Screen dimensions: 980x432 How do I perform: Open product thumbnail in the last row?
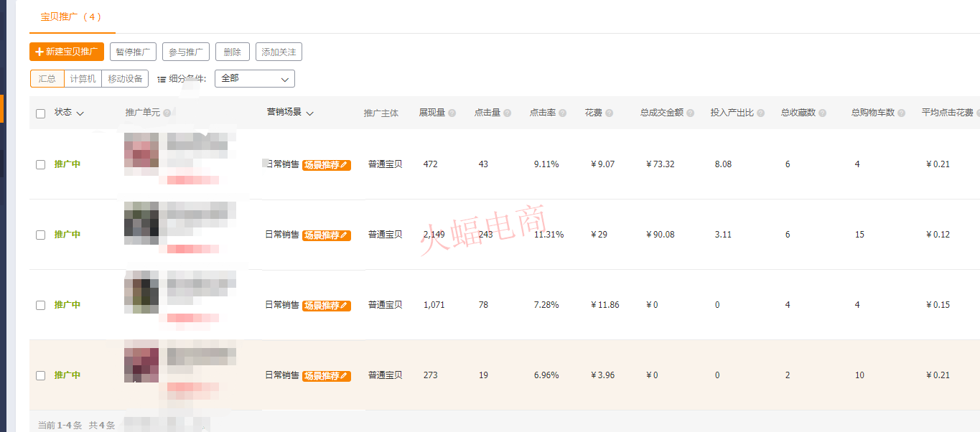point(141,364)
